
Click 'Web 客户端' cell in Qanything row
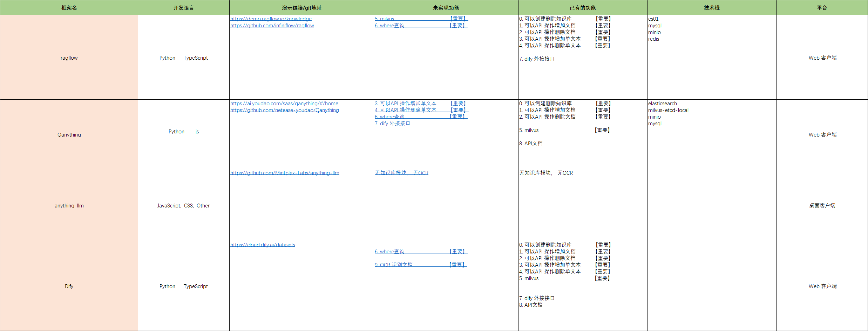pos(822,134)
